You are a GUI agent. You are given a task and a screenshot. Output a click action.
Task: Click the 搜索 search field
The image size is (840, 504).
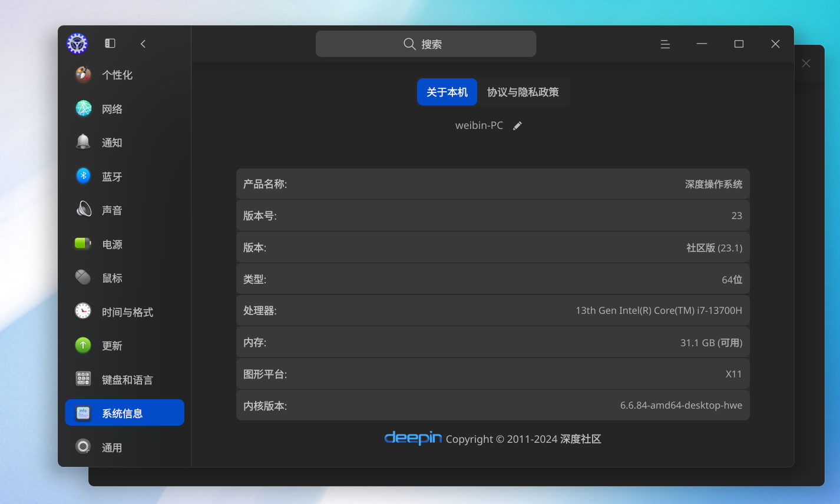click(x=426, y=44)
